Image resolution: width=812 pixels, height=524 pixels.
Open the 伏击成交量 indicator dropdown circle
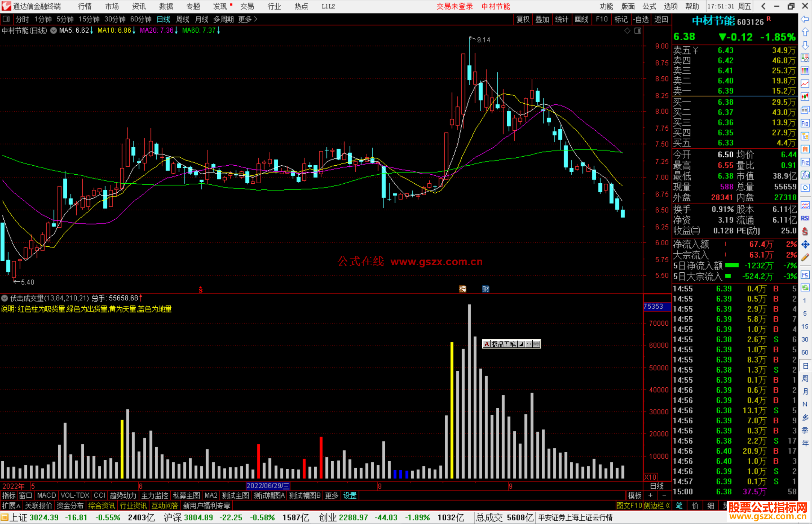coord(5,298)
